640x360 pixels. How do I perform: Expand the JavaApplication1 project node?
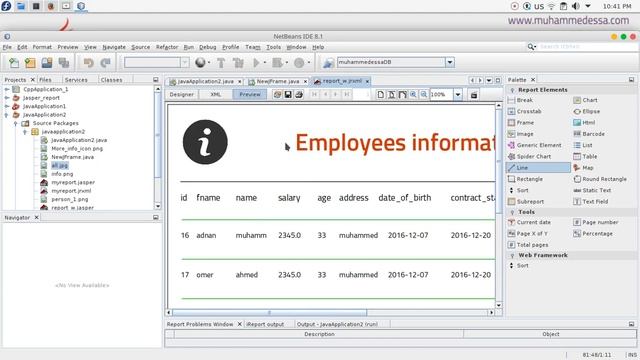click(7, 106)
